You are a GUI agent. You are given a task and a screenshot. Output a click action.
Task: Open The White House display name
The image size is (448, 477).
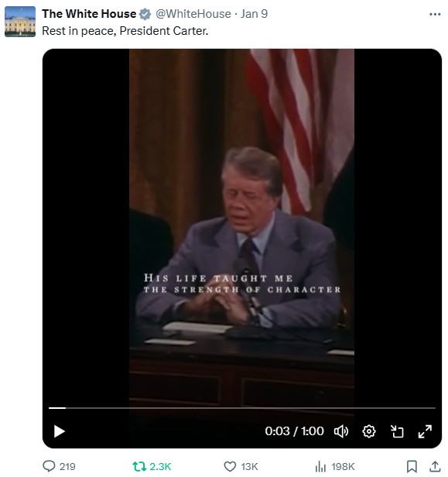(x=89, y=14)
